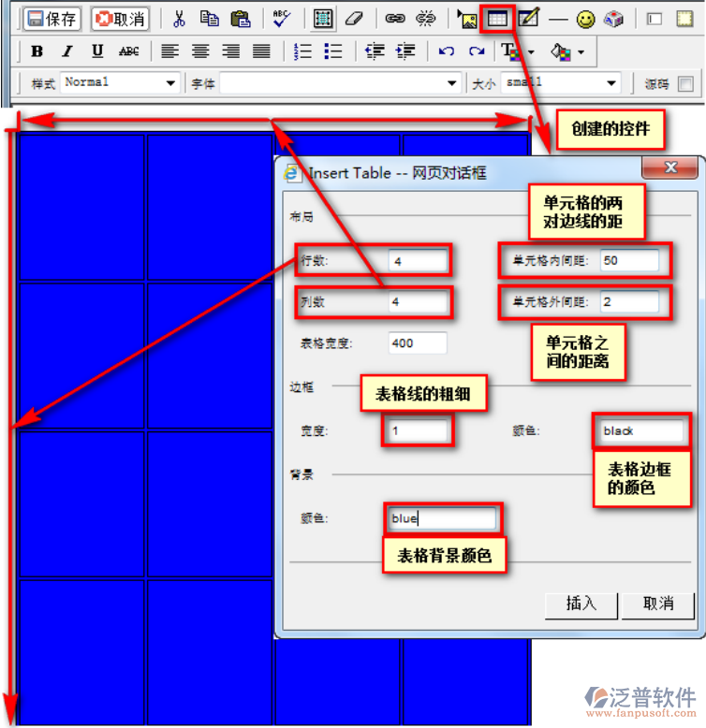Click the text box icon in toolbar
706x728 pixels.
click(654, 19)
